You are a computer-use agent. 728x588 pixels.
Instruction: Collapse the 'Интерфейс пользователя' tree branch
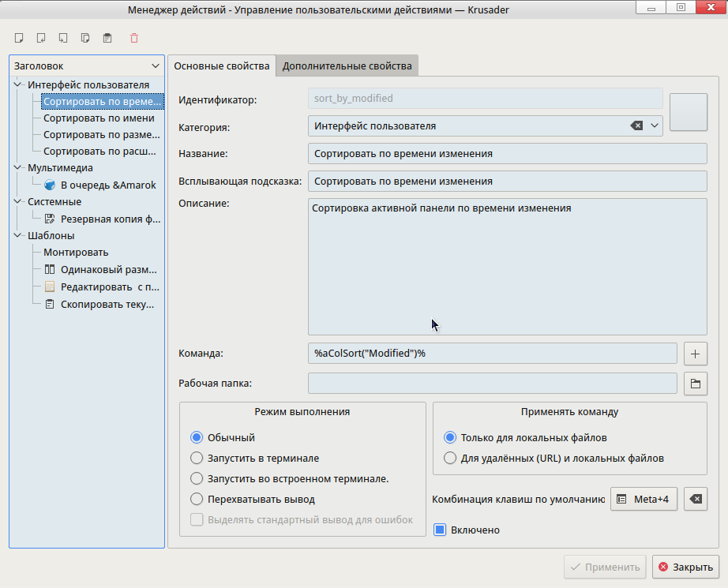tap(18, 84)
